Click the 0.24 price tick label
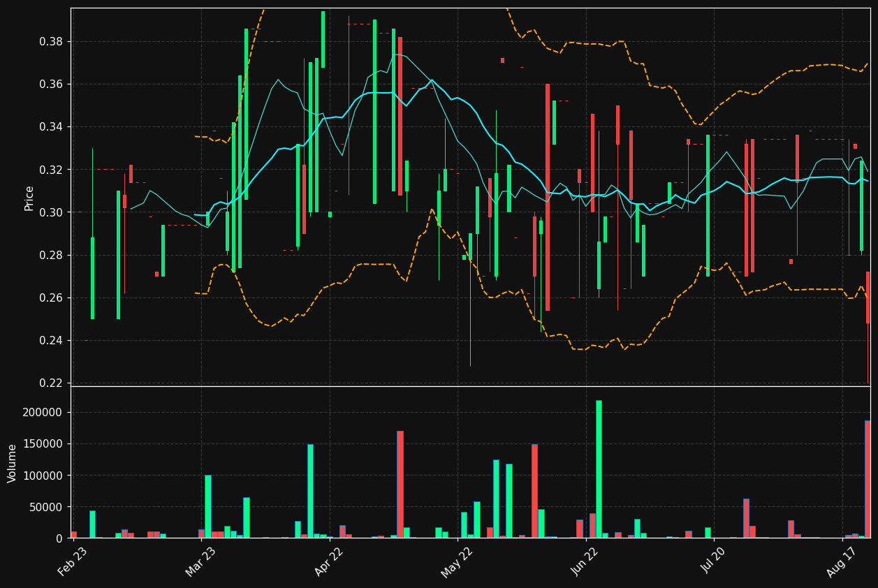 52,340
